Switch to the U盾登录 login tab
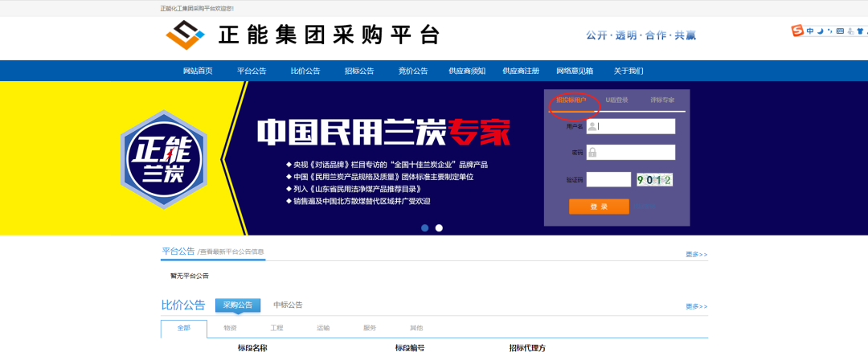This screenshot has width=868, height=352. click(x=616, y=100)
